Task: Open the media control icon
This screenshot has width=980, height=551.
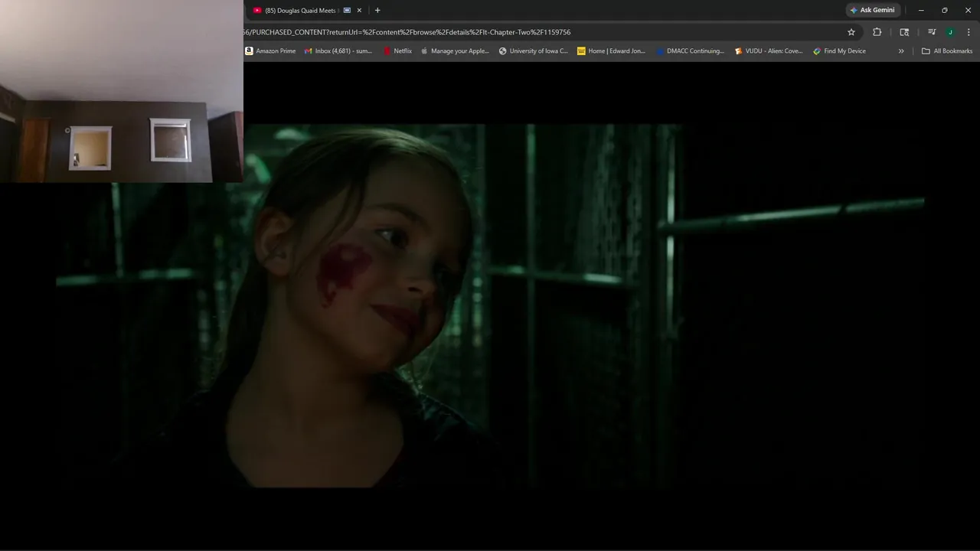Action: point(932,32)
